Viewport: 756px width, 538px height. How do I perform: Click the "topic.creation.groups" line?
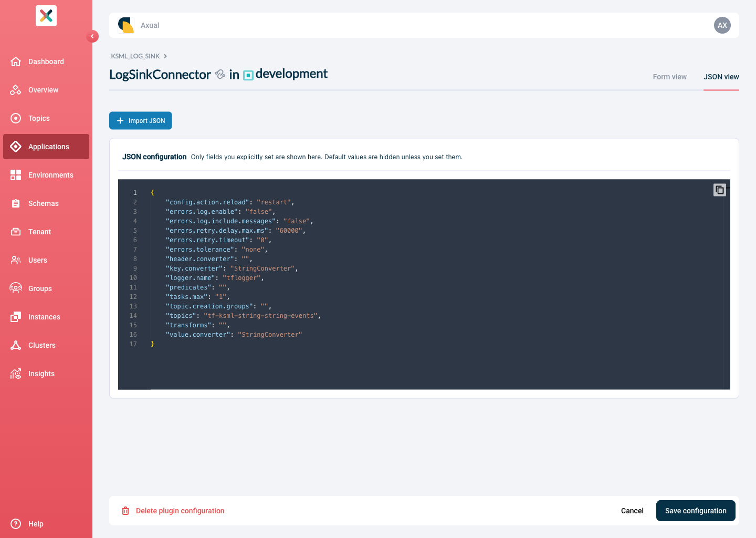pyautogui.click(x=219, y=306)
